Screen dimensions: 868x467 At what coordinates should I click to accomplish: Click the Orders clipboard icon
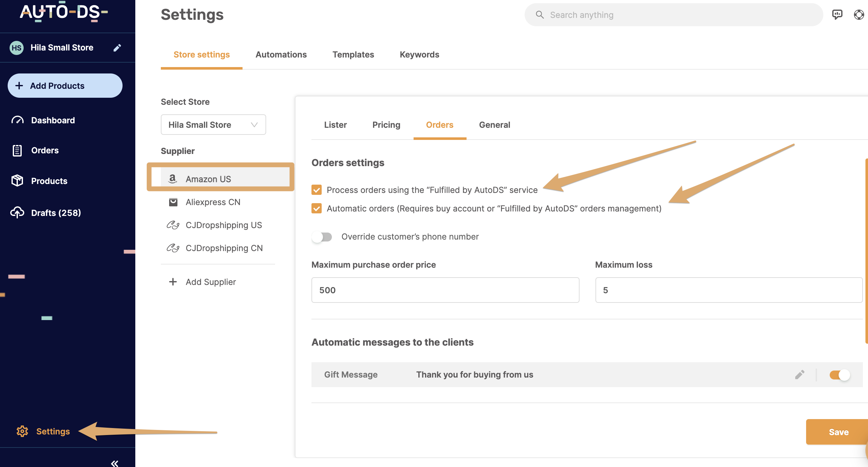pos(17,150)
